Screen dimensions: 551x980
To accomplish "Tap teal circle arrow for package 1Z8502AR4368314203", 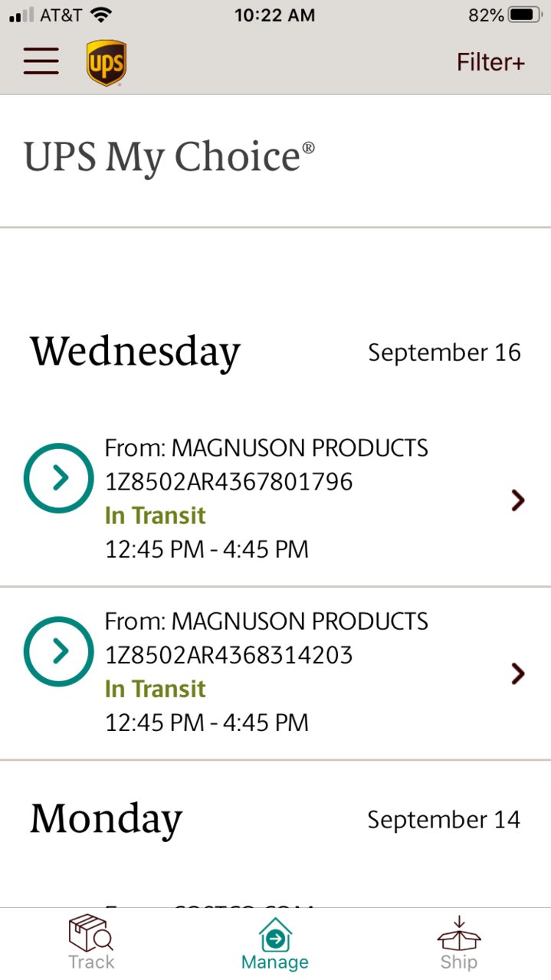I will [59, 651].
